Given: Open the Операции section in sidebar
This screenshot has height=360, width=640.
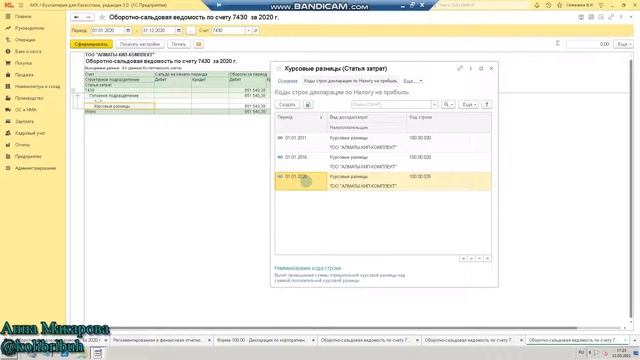Looking at the screenshot, I should pos(25,40).
